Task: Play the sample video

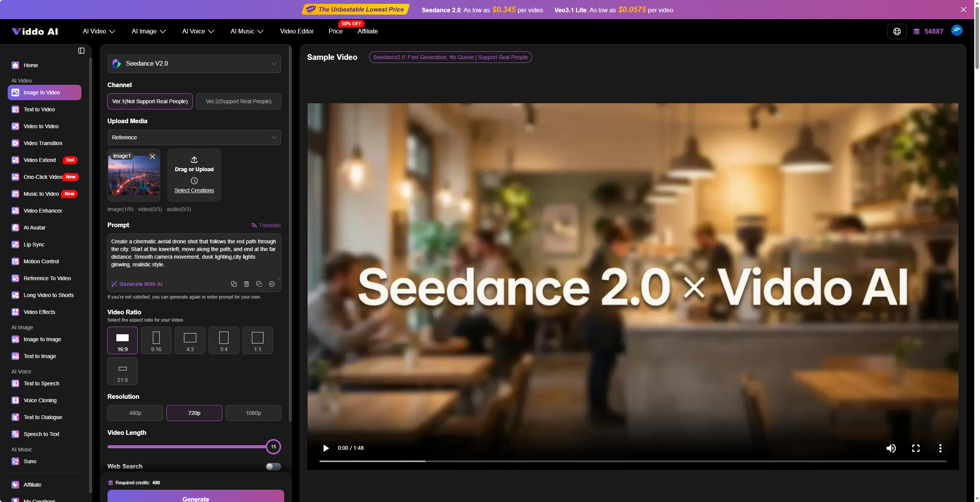Action: click(326, 448)
